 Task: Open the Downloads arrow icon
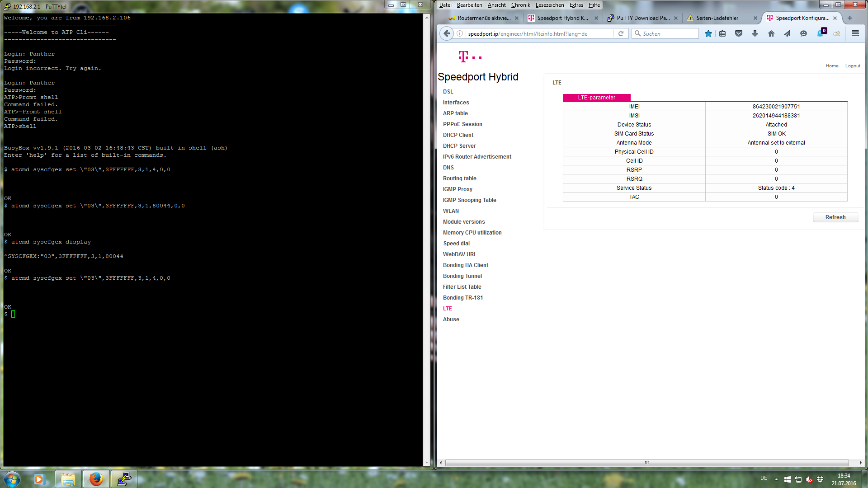[x=755, y=33]
